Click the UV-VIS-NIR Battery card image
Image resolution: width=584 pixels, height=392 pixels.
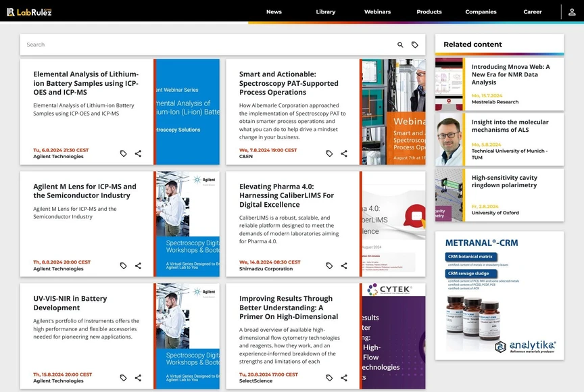pos(188,336)
